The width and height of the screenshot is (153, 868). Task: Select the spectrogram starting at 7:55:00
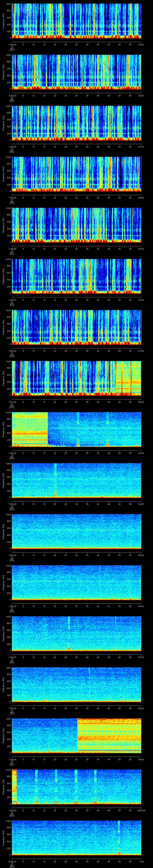(x=77, y=582)
